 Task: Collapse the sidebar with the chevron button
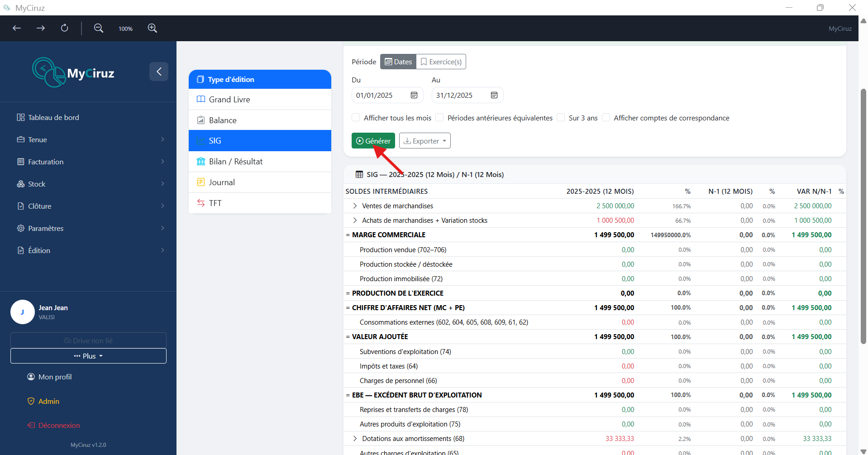(159, 72)
